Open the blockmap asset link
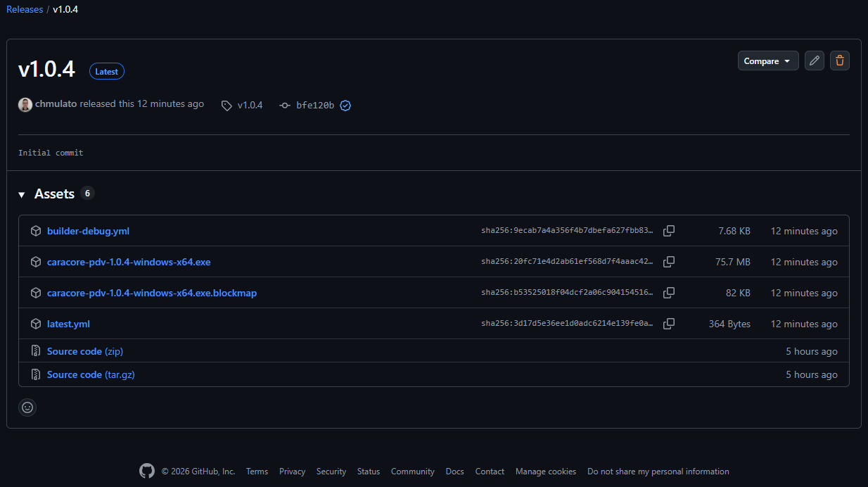The height and width of the screenshot is (487, 868). [x=152, y=292]
